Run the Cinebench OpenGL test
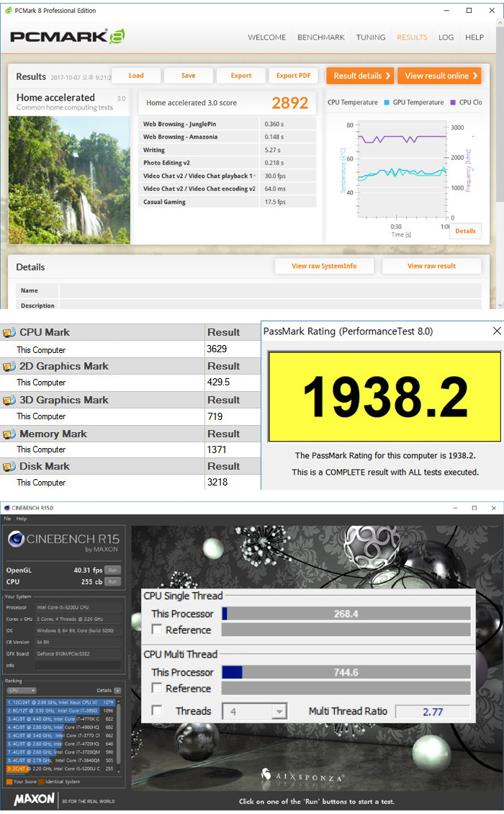Image resolution: width=504 pixels, height=814 pixels. click(x=112, y=570)
